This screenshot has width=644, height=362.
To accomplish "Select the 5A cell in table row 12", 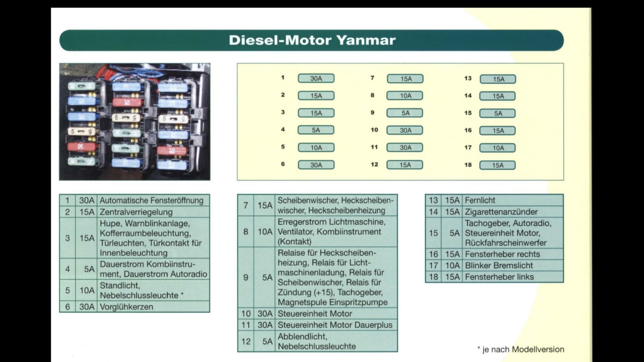I will click(265, 341).
